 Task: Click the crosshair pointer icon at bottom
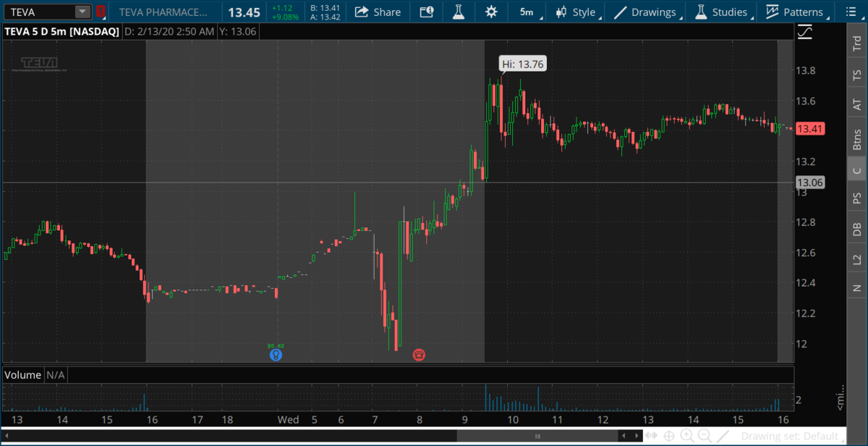click(669, 436)
